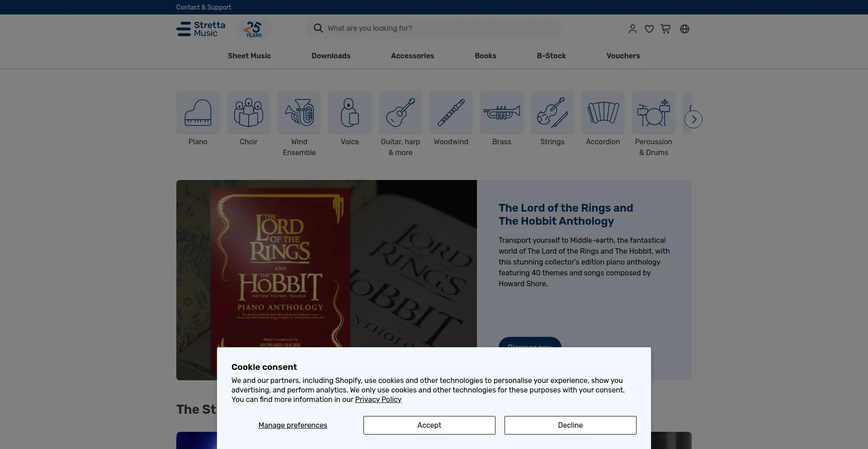Click the globe language icon
The height and width of the screenshot is (449, 868).
pyautogui.click(x=685, y=29)
